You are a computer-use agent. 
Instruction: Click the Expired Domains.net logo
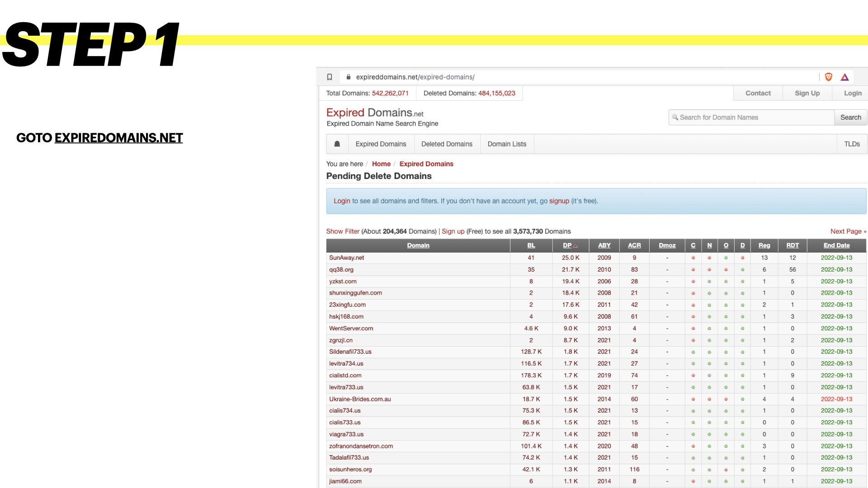(375, 113)
